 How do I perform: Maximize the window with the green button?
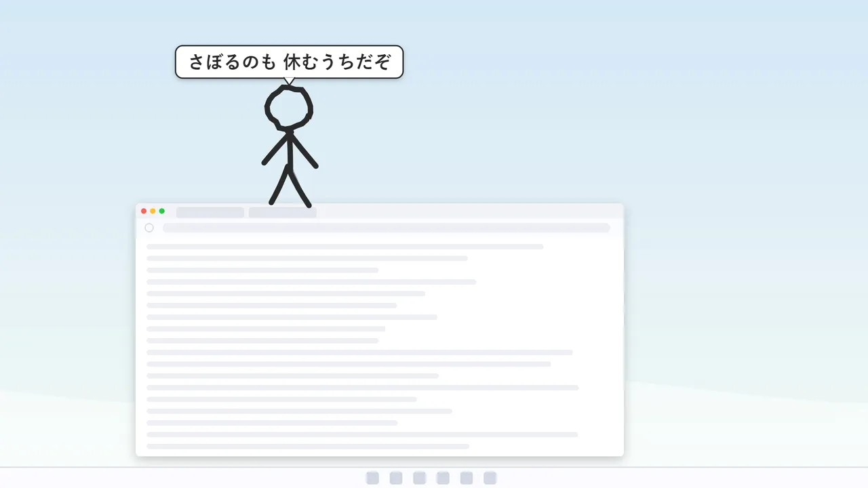coord(161,211)
